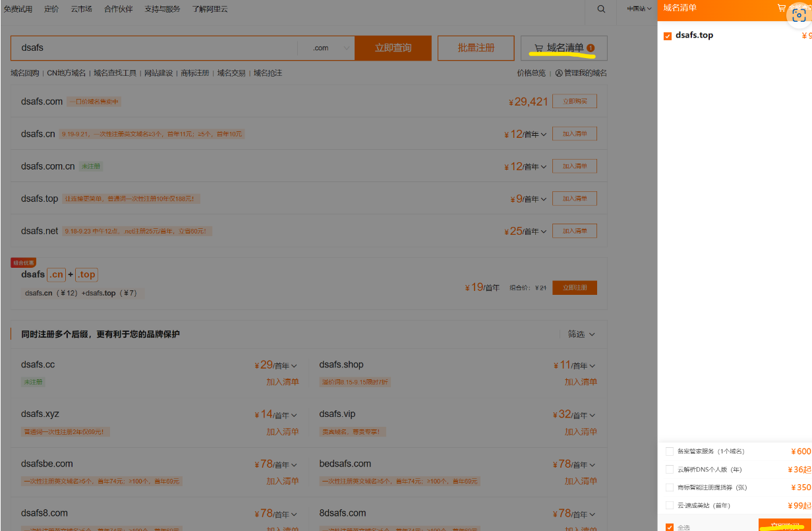Expand the 中国站 region selector
The image size is (812, 531).
(x=639, y=9)
